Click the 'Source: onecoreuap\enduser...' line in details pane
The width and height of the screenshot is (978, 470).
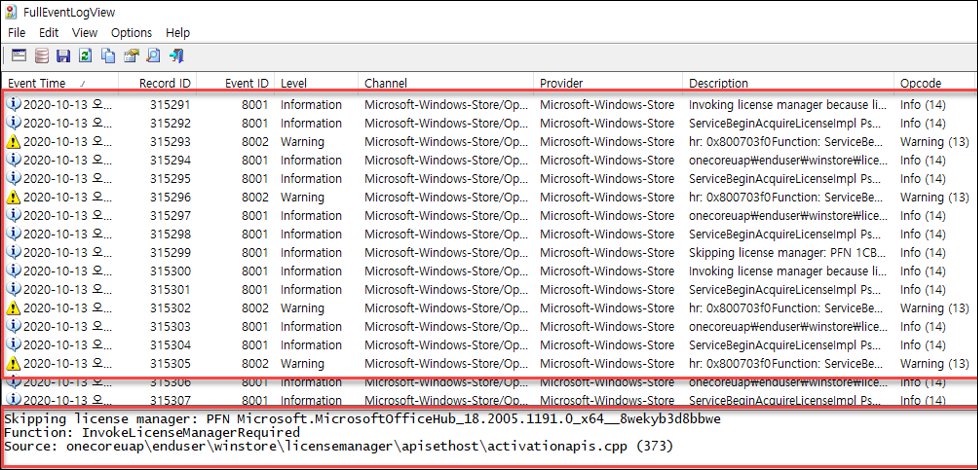[339, 446]
